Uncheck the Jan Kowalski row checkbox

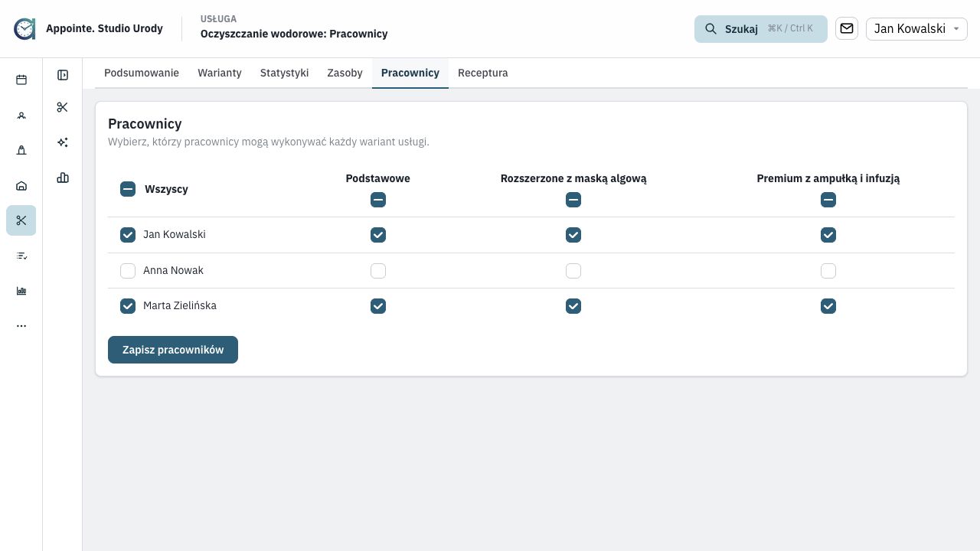pos(128,235)
